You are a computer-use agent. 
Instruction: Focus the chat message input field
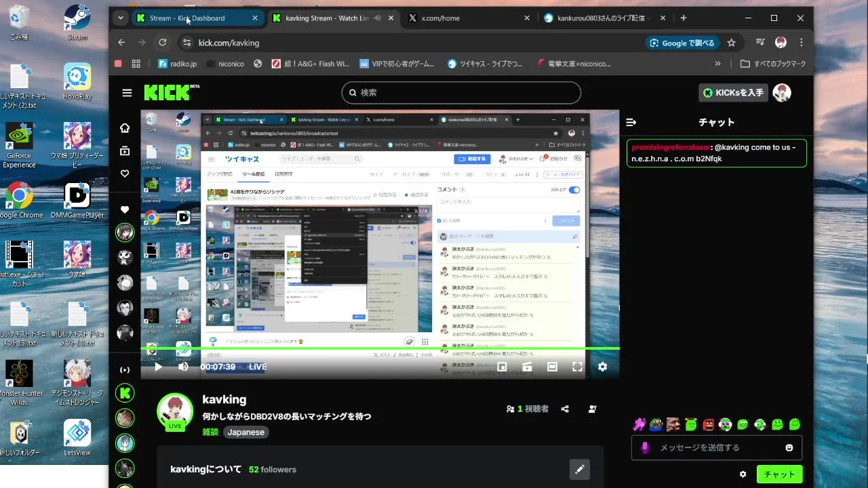717,448
